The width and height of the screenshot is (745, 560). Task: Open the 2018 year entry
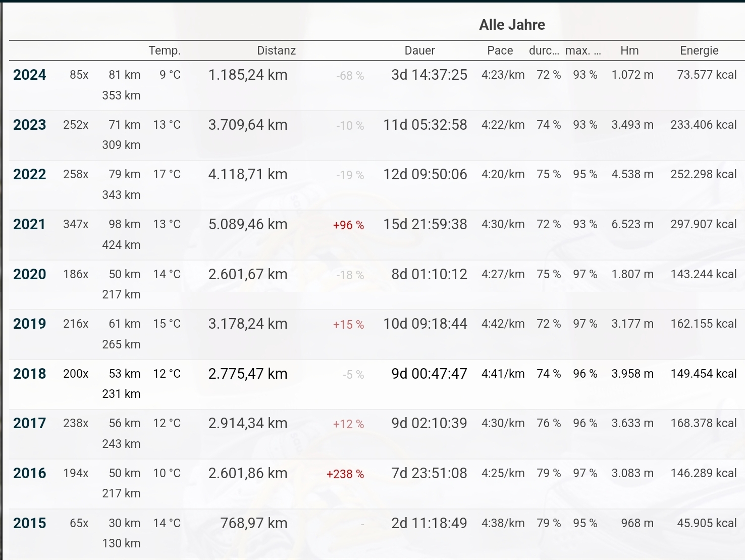30,374
